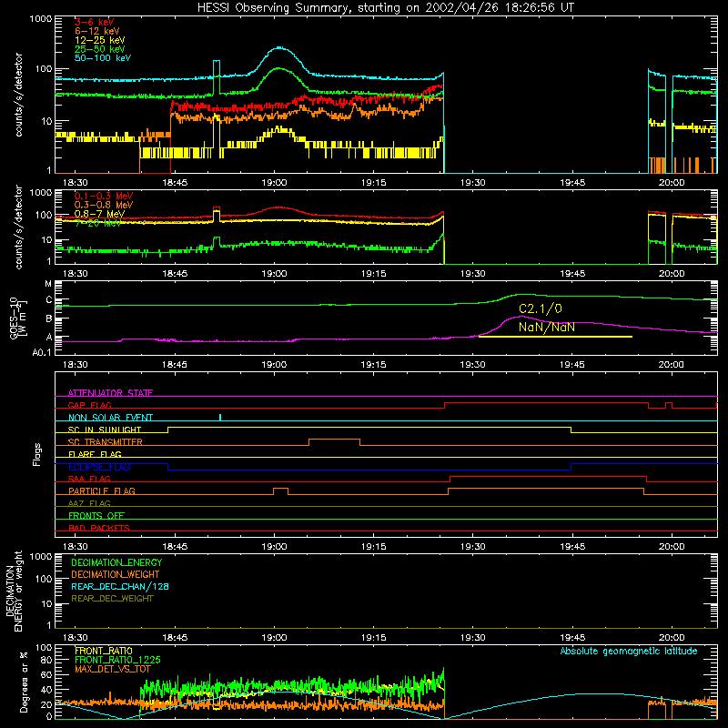728x728 pixels.
Task: Click the ATTENUATOR_STATE flag label
Action: [110, 393]
